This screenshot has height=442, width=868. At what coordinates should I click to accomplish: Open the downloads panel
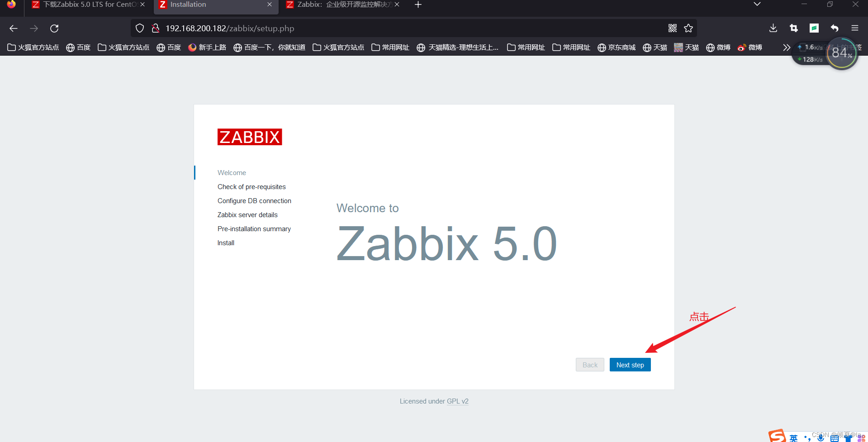click(x=773, y=28)
